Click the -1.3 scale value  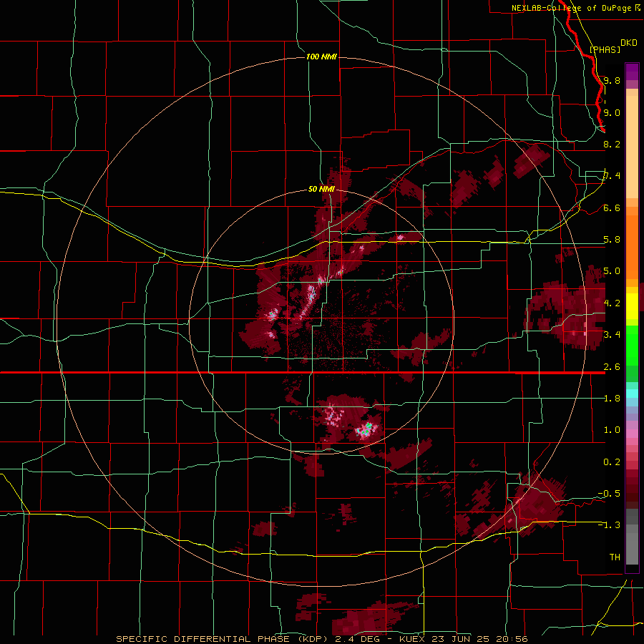coord(609,525)
